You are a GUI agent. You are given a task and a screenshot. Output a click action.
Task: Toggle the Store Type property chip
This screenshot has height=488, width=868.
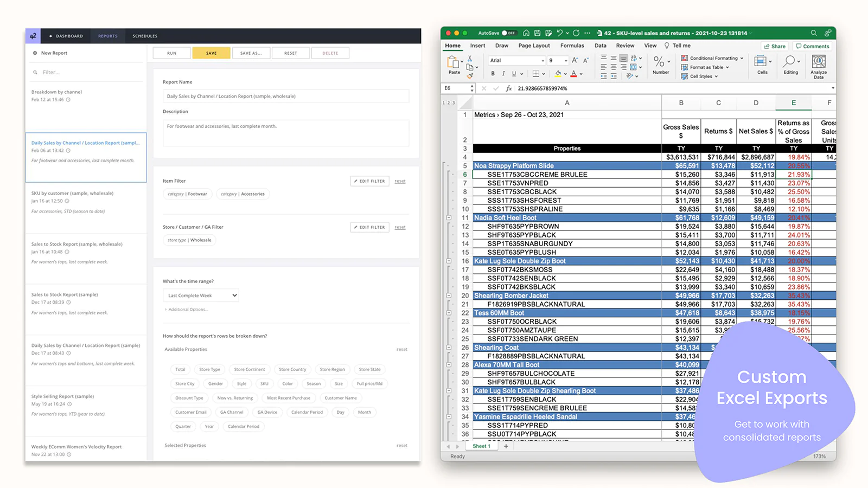click(209, 369)
